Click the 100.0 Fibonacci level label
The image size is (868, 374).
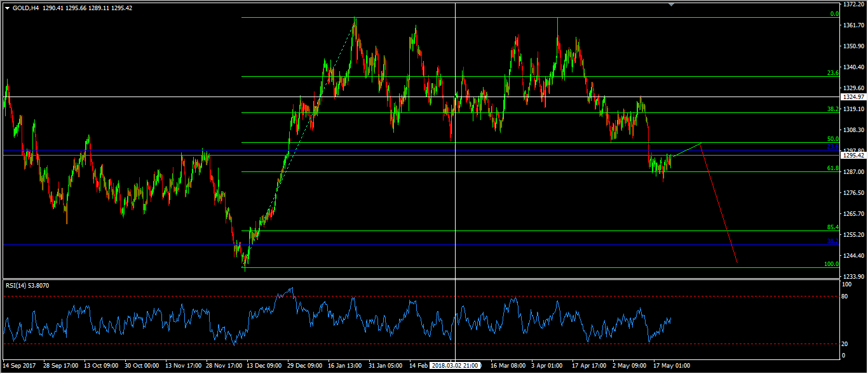point(831,264)
